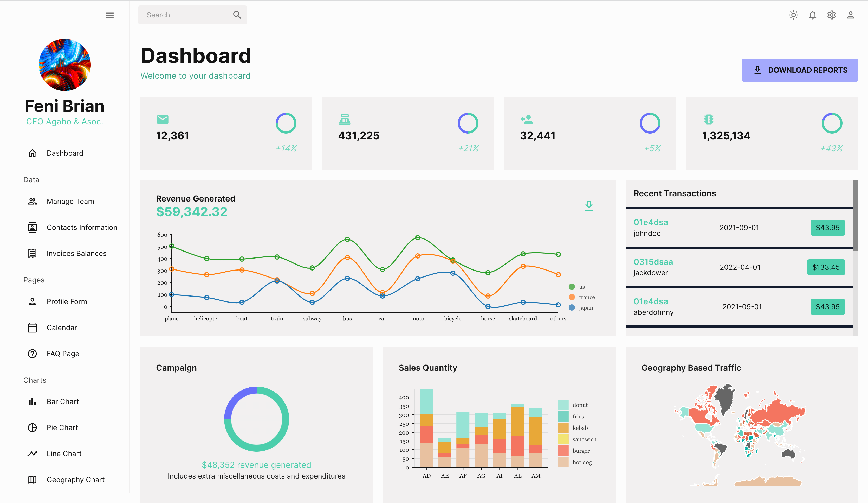This screenshot has height=503, width=868.
Task: Click the search magnifier icon
Action: 237,15
